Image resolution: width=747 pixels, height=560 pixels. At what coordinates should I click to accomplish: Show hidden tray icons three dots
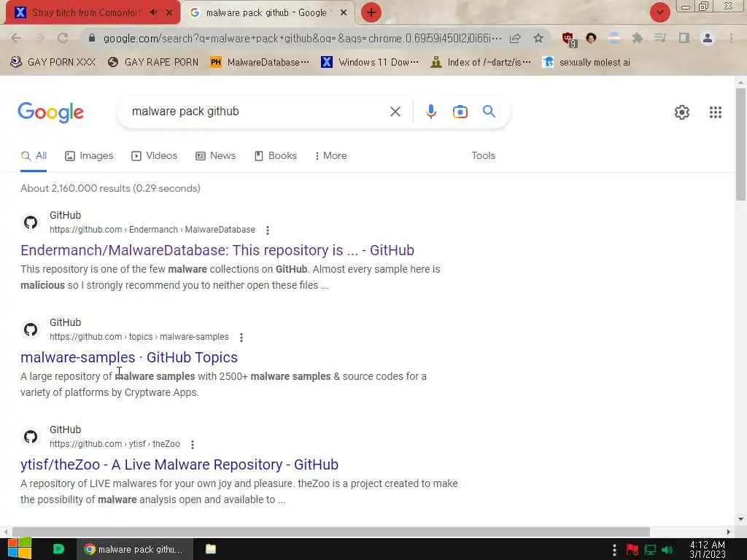click(x=614, y=550)
